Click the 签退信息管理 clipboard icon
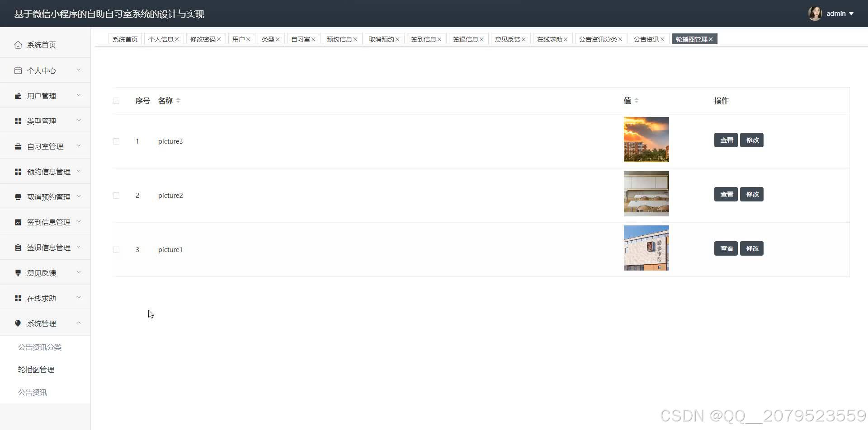This screenshot has width=868, height=430. coord(18,248)
